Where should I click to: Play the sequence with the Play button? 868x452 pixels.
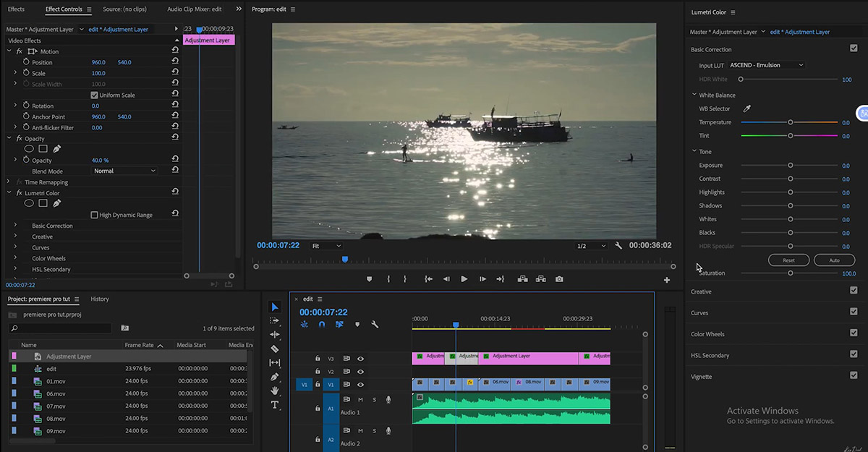click(x=464, y=278)
